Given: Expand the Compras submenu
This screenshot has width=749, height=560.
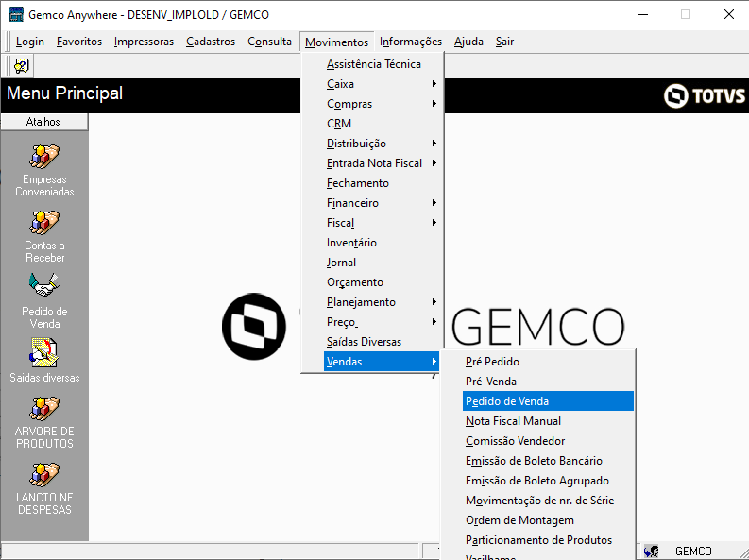Looking at the screenshot, I should tap(373, 104).
